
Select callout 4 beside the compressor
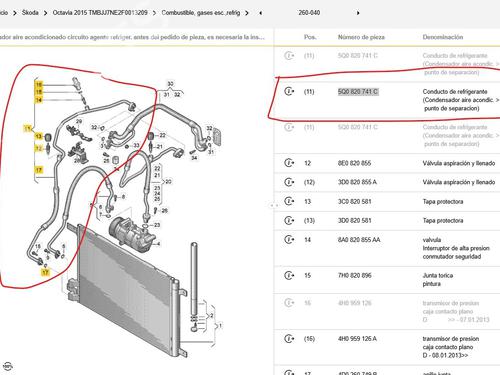click(158, 244)
